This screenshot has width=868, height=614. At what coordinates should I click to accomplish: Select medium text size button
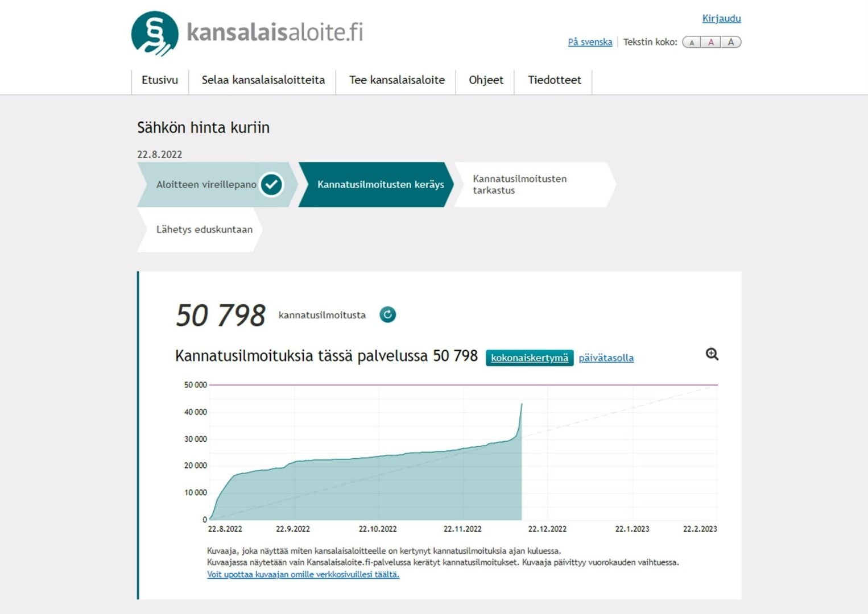tap(711, 42)
